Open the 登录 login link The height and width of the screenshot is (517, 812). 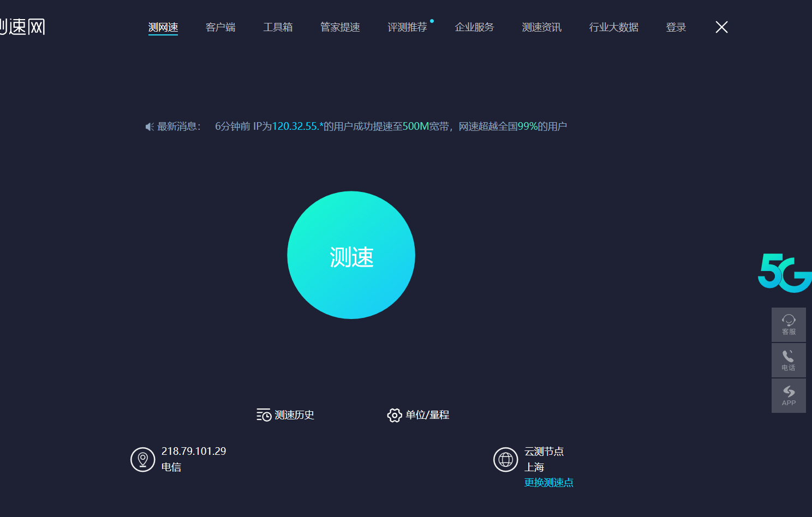[x=676, y=27]
